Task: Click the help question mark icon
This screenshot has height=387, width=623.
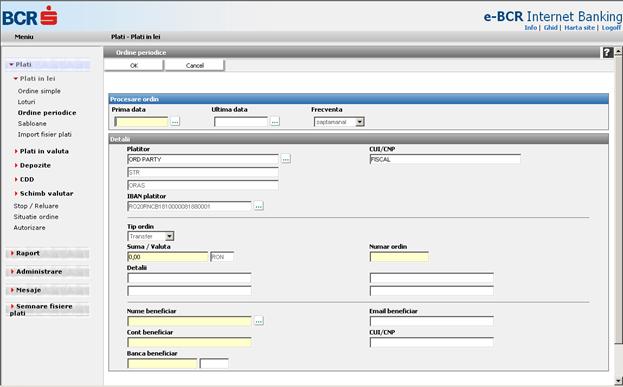Action: [607, 52]
